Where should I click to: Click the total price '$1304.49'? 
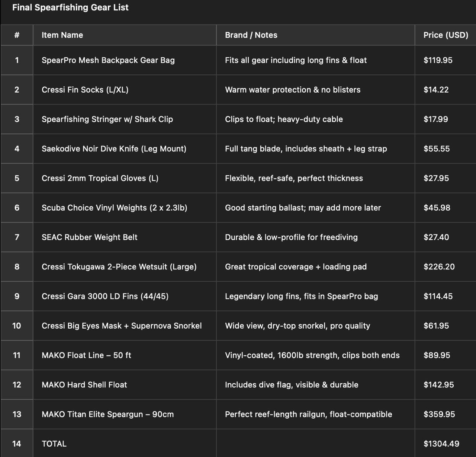click(x=441, y=444)
